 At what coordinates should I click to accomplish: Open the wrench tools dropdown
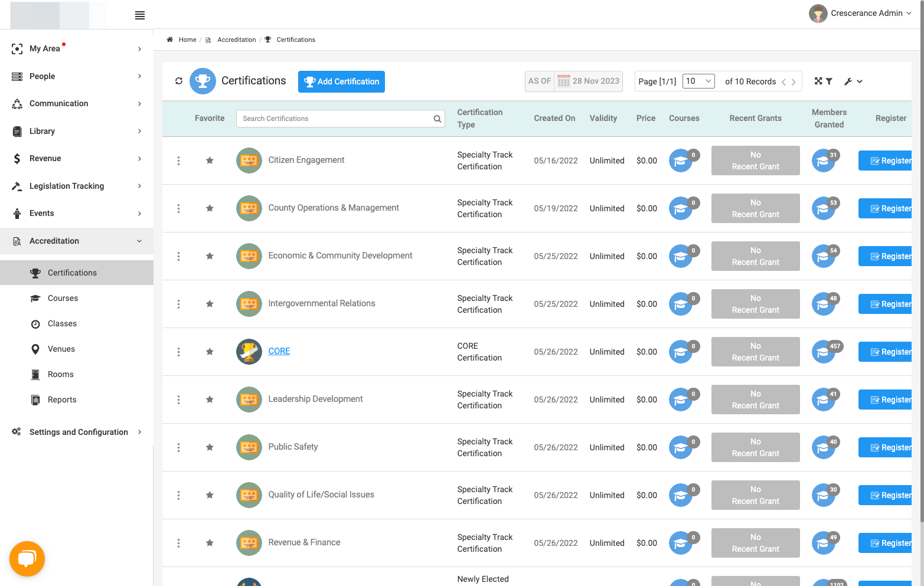(x=853, y=81)
